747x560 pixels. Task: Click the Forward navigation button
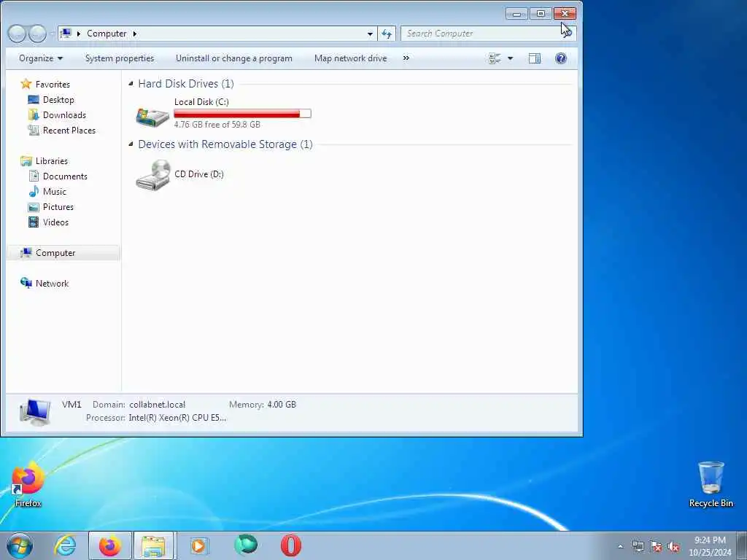[x=38, y=34]
